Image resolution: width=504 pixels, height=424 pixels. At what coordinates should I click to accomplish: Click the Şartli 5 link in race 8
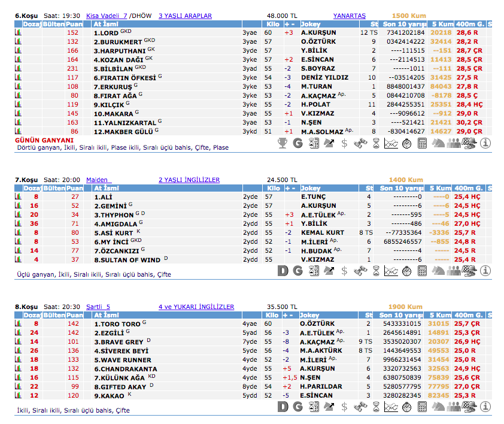pos(98,307)
